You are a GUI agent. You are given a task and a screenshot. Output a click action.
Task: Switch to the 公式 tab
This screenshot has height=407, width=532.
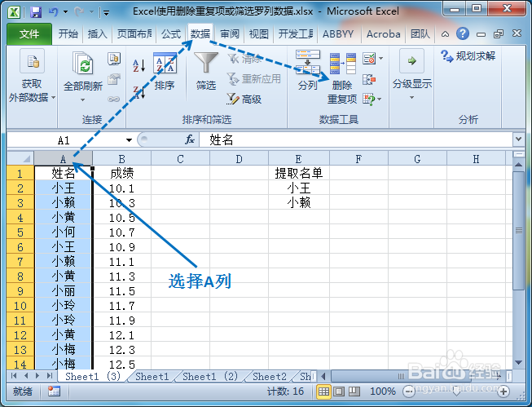[170, 34]
